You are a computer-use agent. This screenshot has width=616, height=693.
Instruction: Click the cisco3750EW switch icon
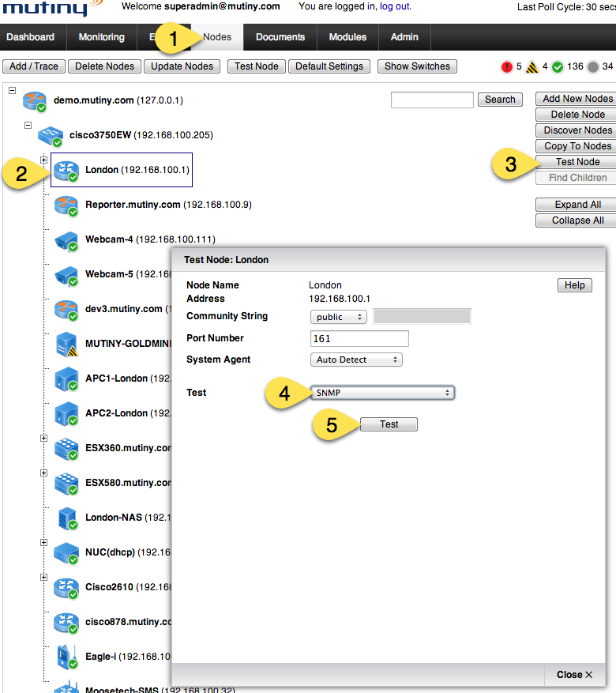51,135
